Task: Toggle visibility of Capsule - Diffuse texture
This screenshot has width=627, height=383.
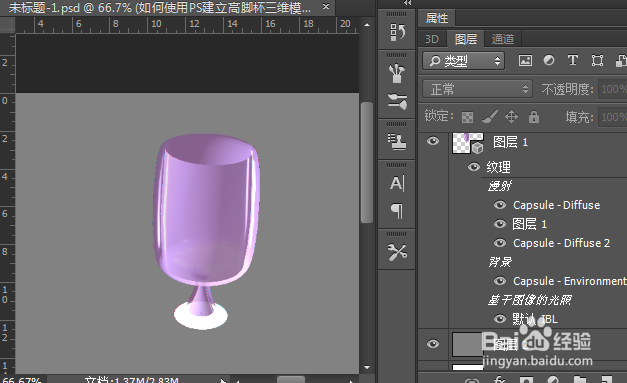Action: coord(500,205)
